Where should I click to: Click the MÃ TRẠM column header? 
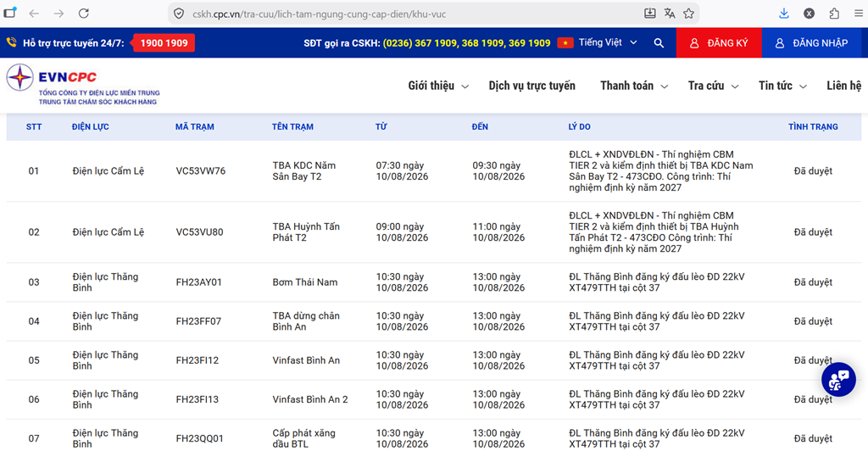[195, 126]
